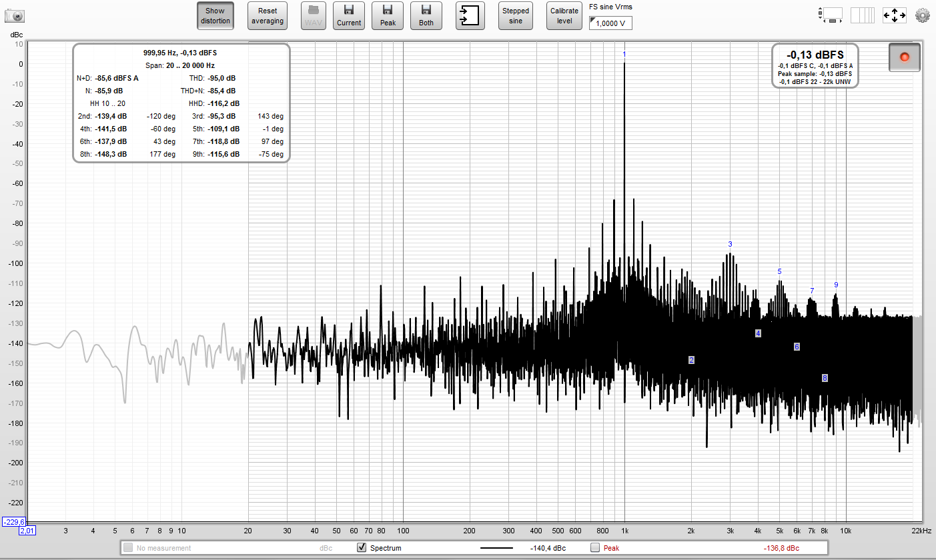
Task: Click the large -0,13 dBFS level readout
Action: coord(815,55)
